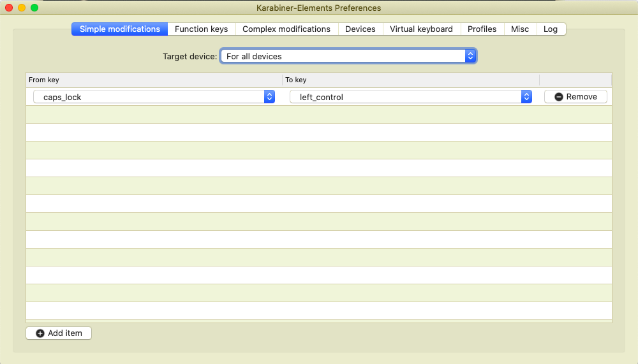638x364 pixels.
Task: Switch to the Profiles tab
Action: 482,29
